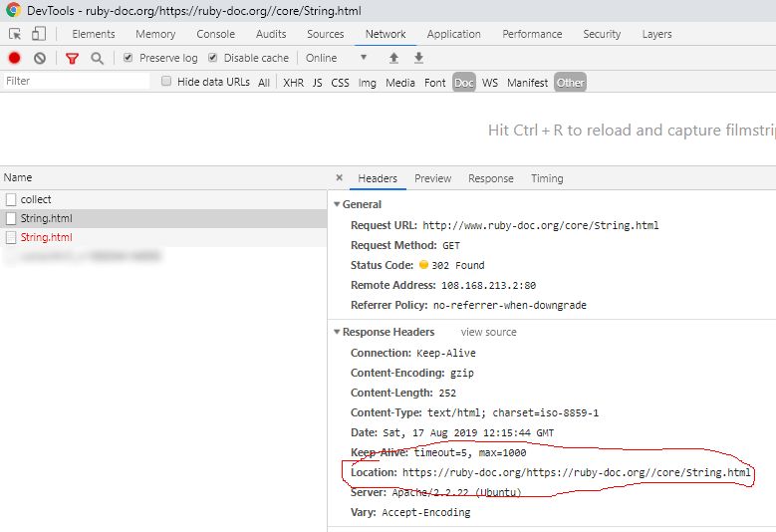This screenshot has height=532, width=776.
Task: Filter requests by Img
Action: (368, 83)
